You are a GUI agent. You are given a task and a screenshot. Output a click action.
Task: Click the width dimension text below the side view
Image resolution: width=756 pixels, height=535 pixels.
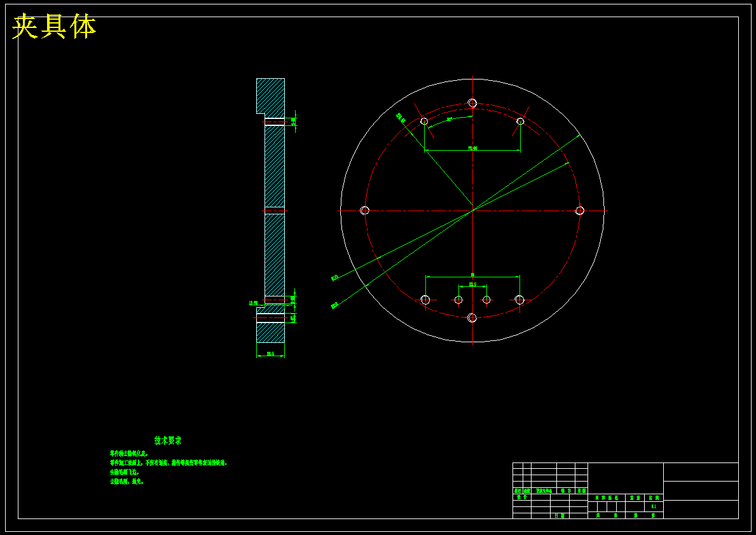coord(270,354)
